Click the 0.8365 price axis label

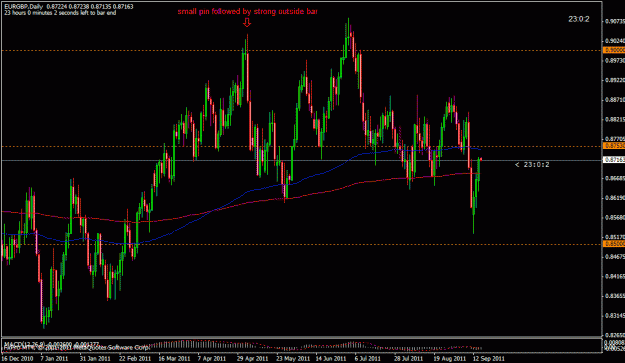(615, 296)
